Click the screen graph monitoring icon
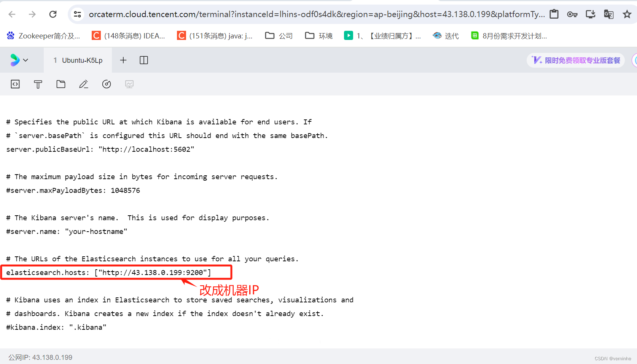 (129, 84)
